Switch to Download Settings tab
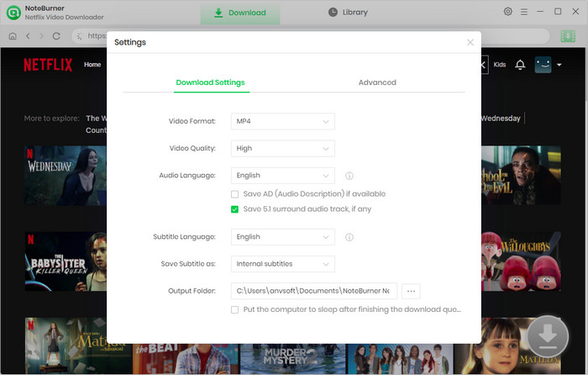Viewport: 588px width, 375px height. pyautogui.click(x=210, y=82)
